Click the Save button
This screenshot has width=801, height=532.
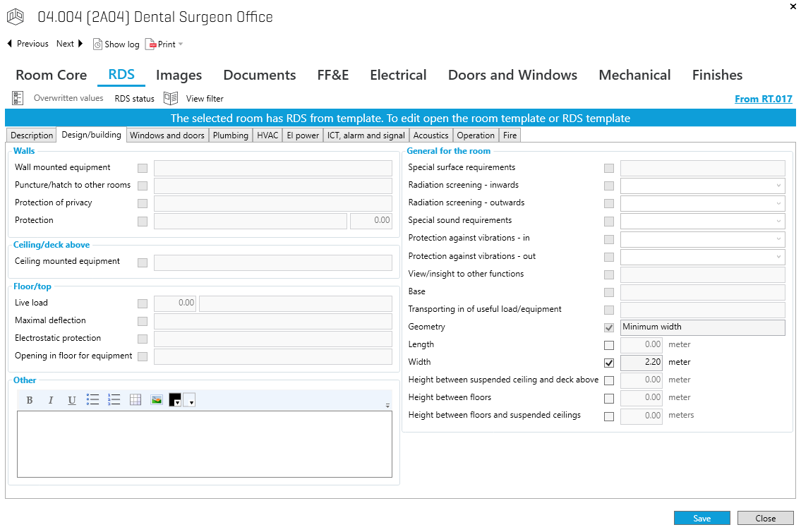click(x=701, y=518)
